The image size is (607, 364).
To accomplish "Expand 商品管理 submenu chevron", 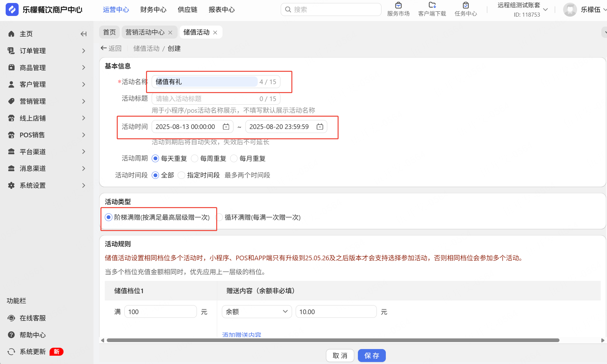I will click(83, 67).
